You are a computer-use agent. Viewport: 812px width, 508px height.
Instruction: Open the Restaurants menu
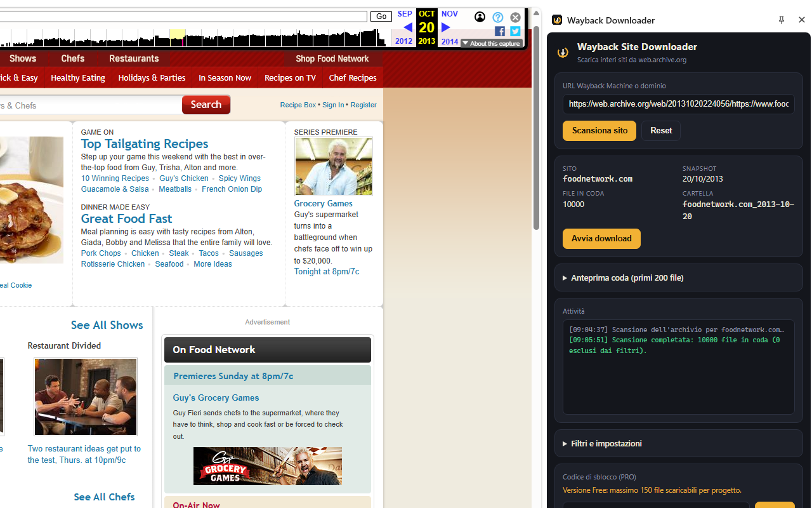pyautogui.click(x=134, y=58)
